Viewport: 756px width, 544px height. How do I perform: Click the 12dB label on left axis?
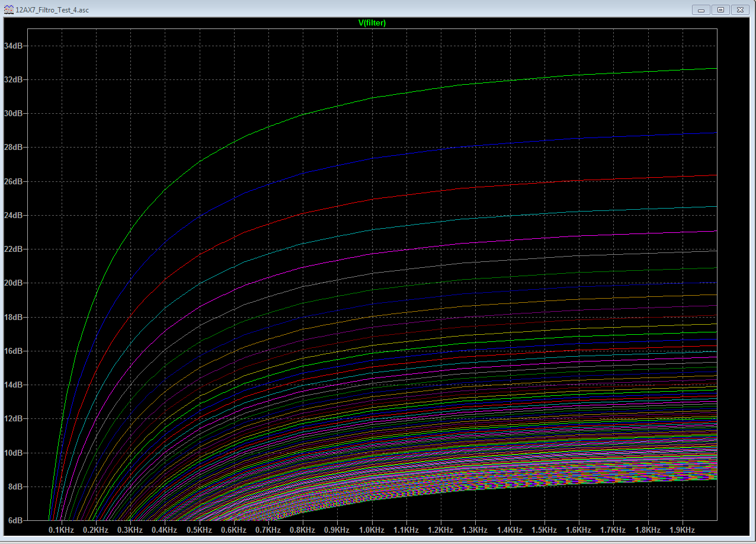tap(13, 418)
